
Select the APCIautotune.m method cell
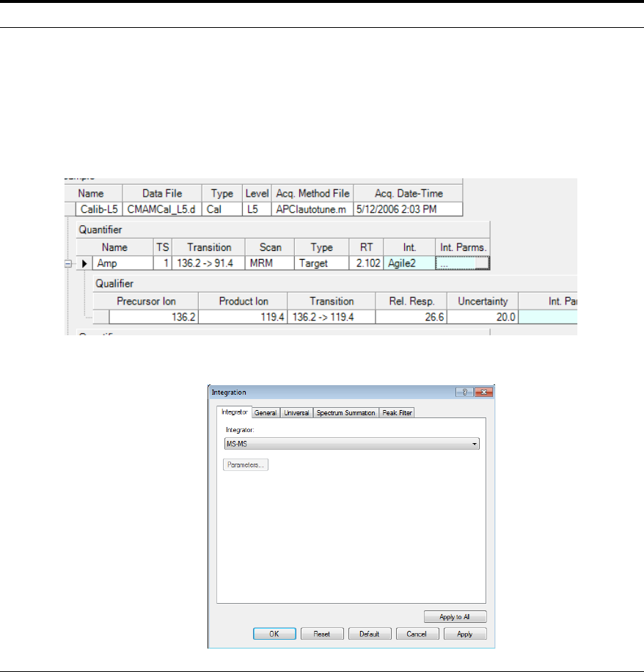tap(312, 209)
